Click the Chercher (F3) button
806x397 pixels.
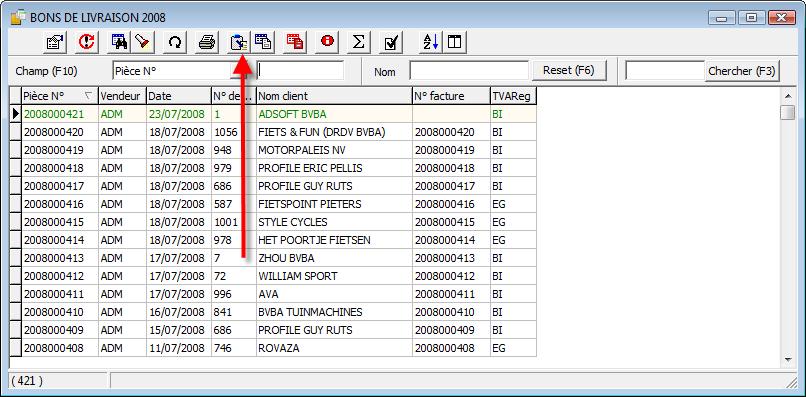[741, 70]
